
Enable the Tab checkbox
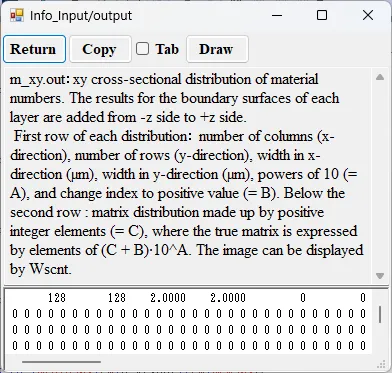(x=143, y=49)
